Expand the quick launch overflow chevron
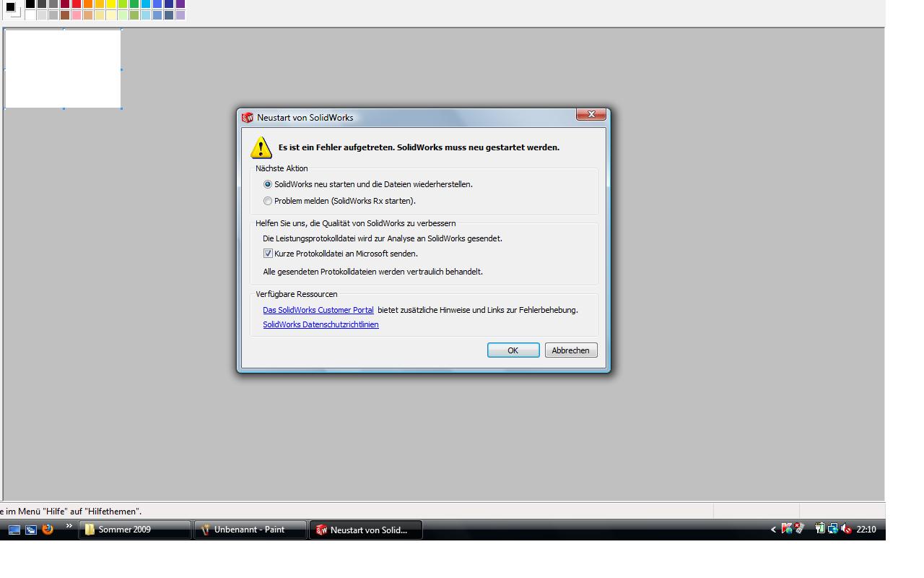This screenshot has width=924, height=578. coord(69,526)
